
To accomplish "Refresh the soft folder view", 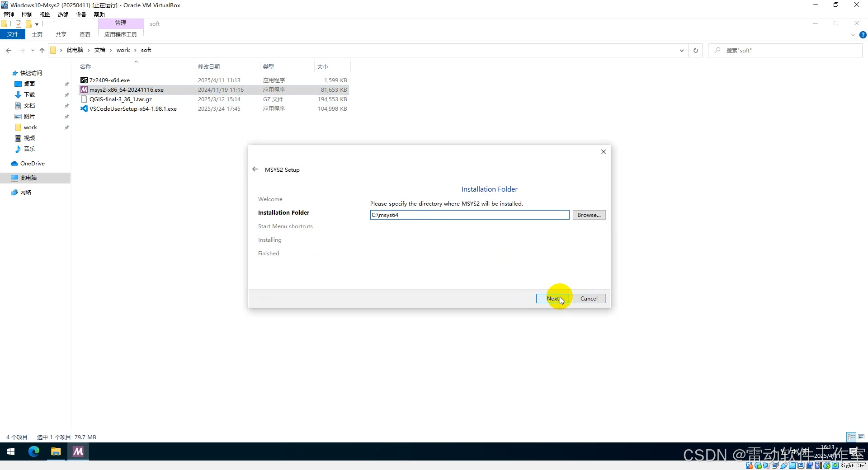I will pos(695,50).
